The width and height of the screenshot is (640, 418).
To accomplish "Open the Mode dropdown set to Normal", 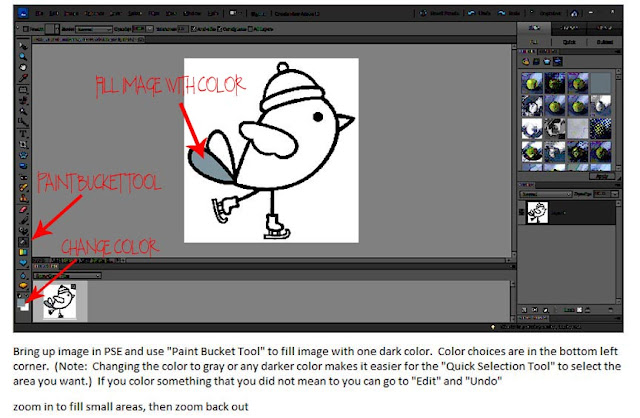I will (93, 29).
